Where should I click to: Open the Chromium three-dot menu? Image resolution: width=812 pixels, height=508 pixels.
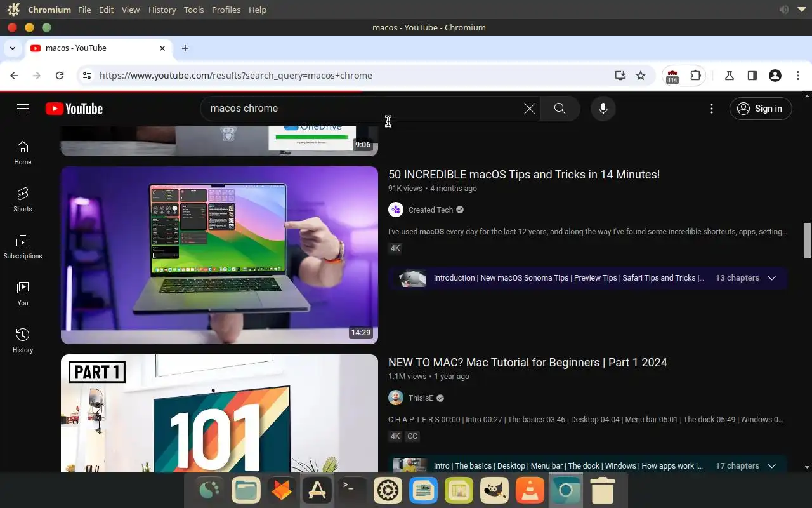point(798,76)
